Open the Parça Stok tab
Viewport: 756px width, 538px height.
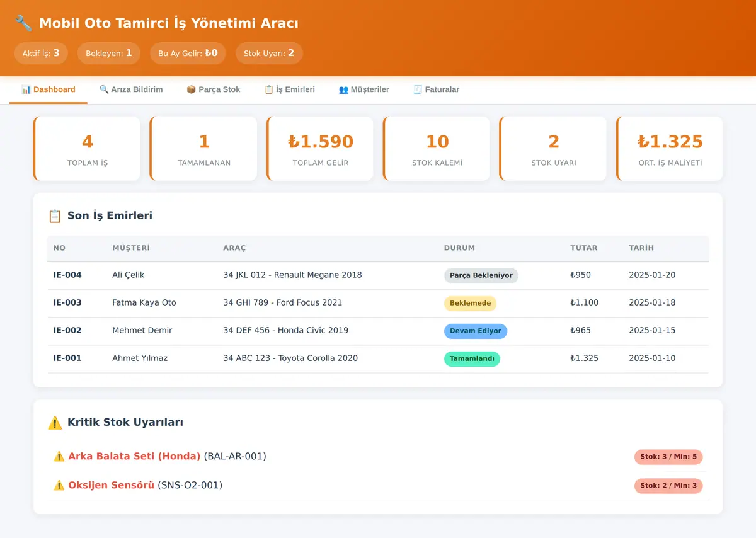(214, 89)
